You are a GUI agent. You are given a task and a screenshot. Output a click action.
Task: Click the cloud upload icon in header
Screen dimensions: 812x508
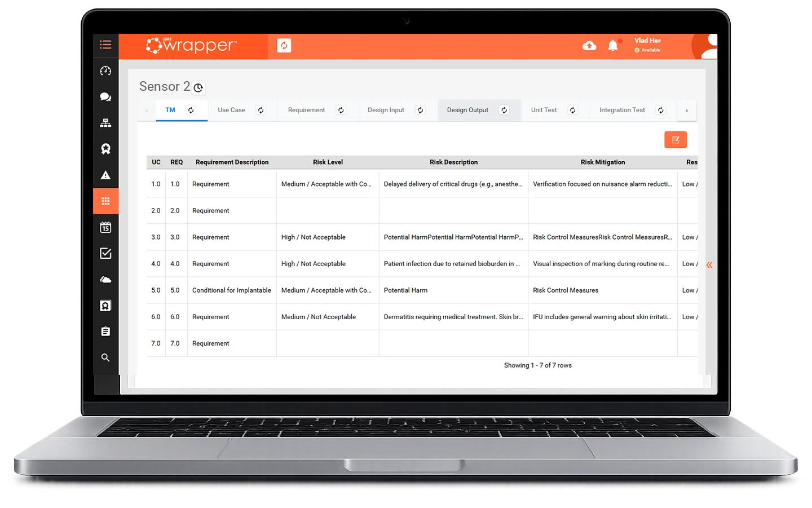point(589,46)
